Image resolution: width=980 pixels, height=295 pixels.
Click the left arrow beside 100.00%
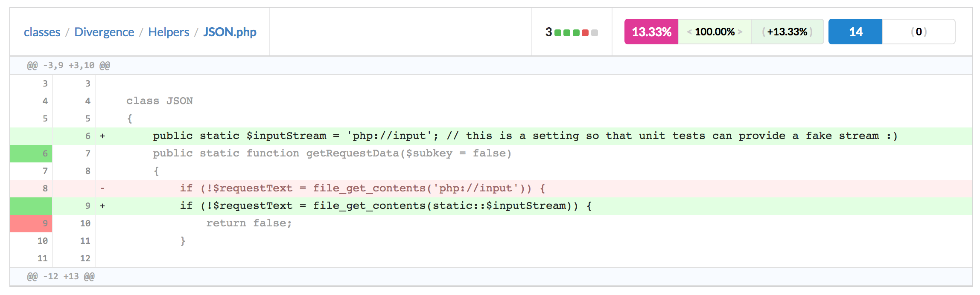(689, 32)
